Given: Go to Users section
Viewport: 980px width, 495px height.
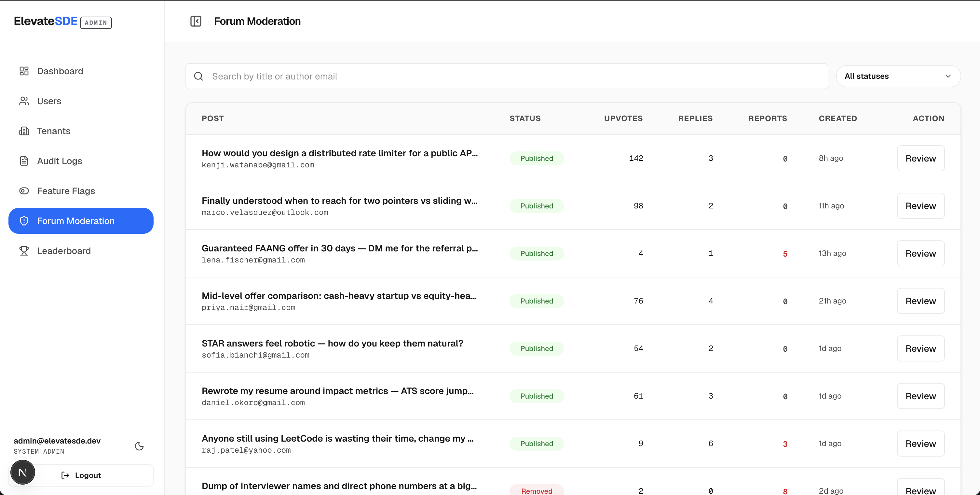Looking at the screenshot, I should (x=81, y=101).
